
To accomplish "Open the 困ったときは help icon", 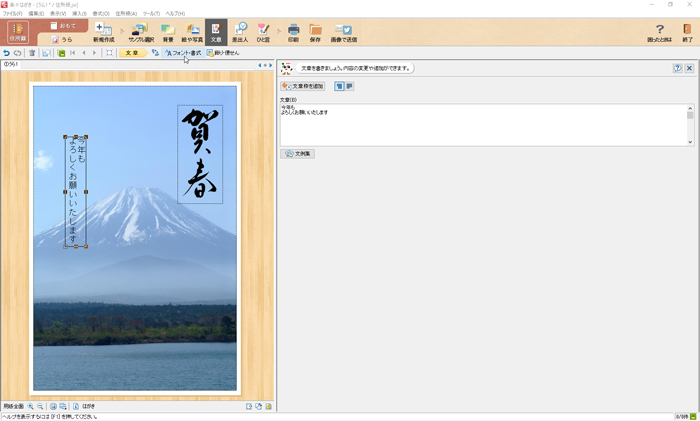I will click(659, 32).
